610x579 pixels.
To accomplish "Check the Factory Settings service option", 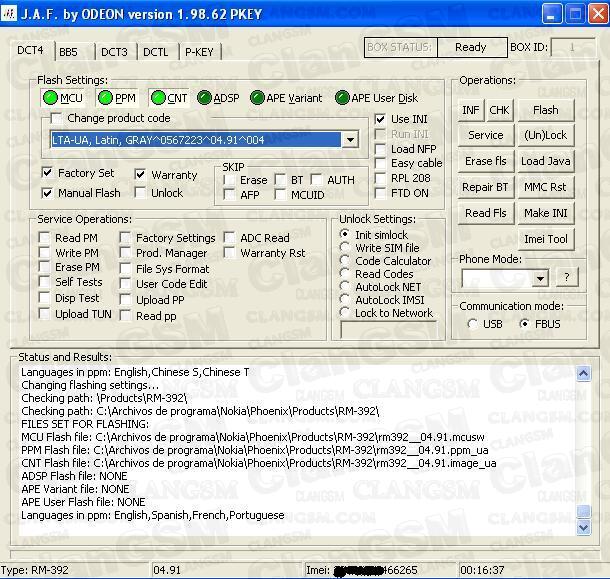I will tap(125, 238).
